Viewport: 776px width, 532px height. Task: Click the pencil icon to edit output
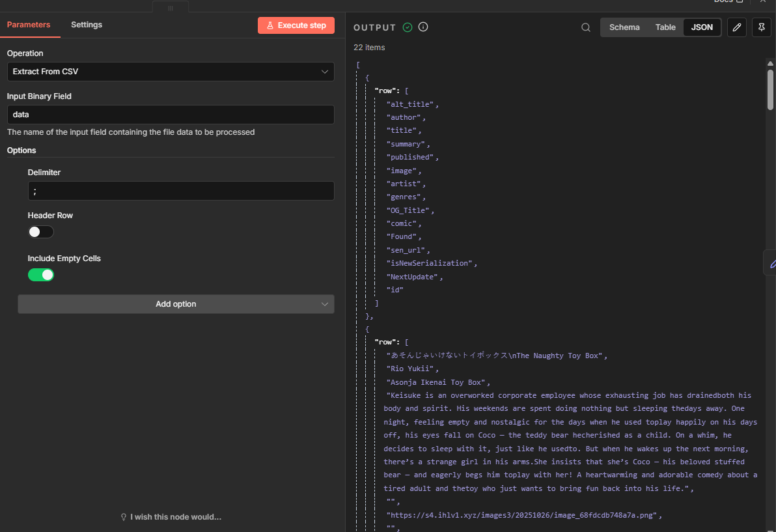point(736,27)
